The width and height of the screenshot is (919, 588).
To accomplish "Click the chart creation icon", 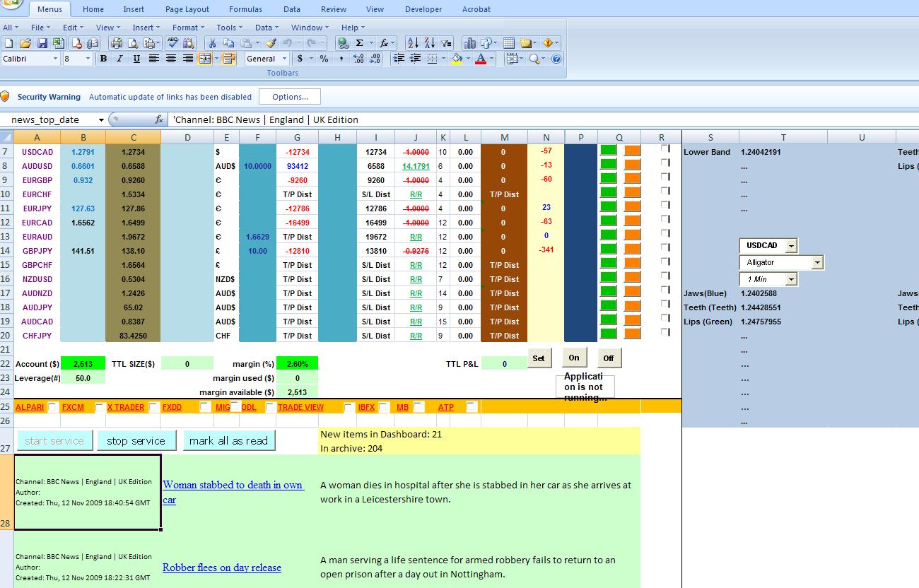I will (x=470, y=43).
